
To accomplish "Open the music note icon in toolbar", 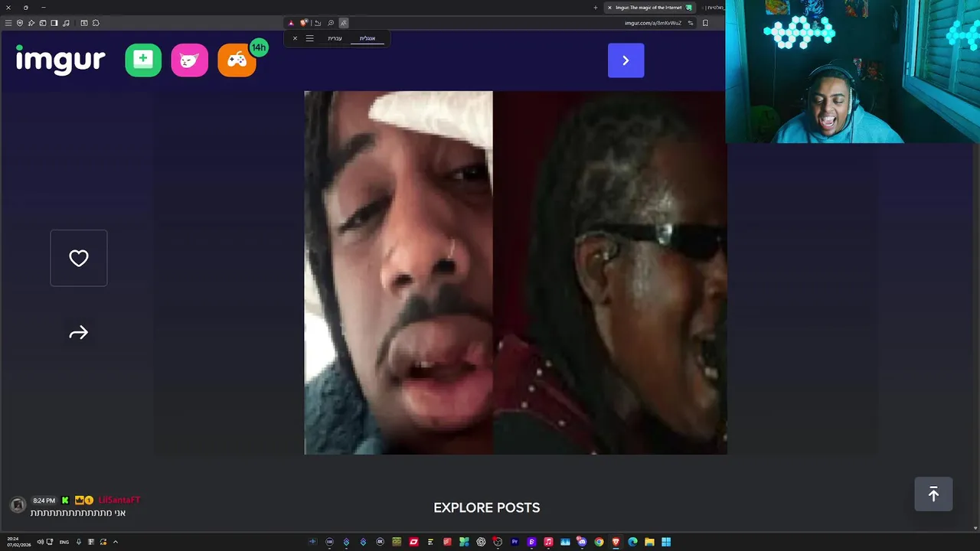I will point(66,23).
